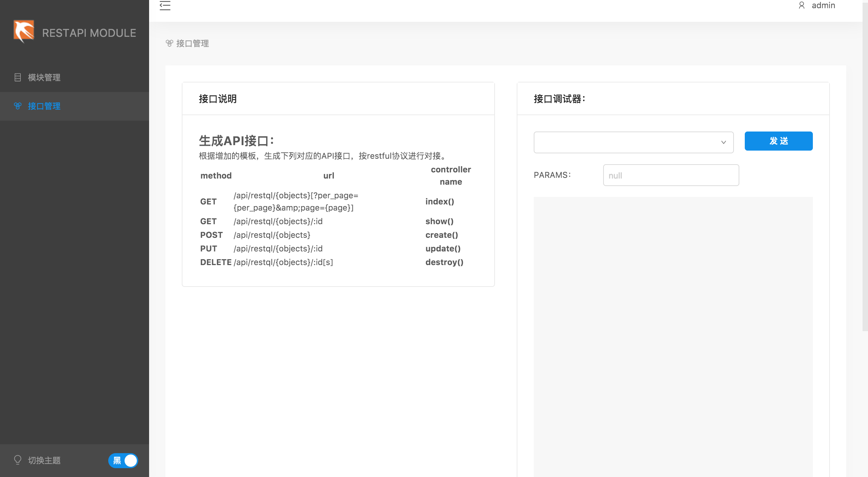Click the RESTAPI MODULE title text
This screenshot has height=477, width=868.
pos(89,33)
